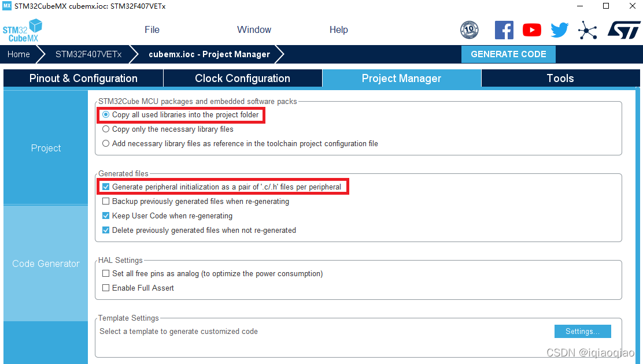Click the MX app icon in title bar
The height and width of the screenshot is (364, 643).
point(7,6)
